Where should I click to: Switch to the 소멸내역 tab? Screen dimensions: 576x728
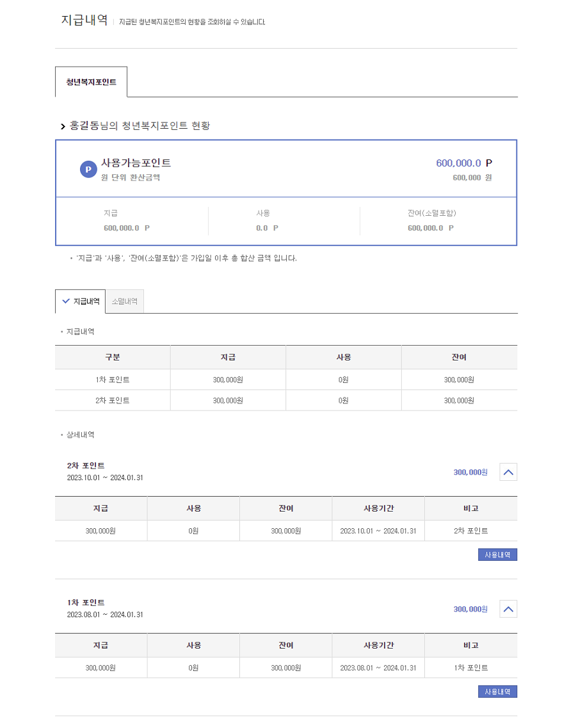tap(124, 300)
